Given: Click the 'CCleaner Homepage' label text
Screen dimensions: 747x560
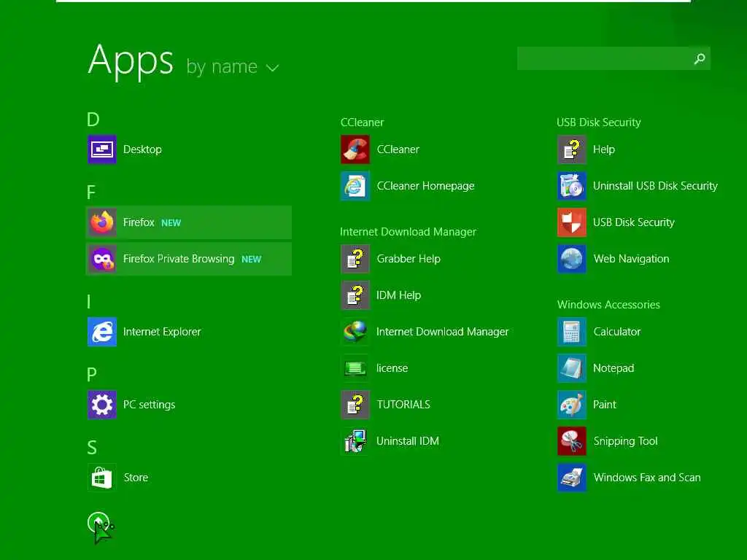Looking at the screenshot, I should pos(425,186).
